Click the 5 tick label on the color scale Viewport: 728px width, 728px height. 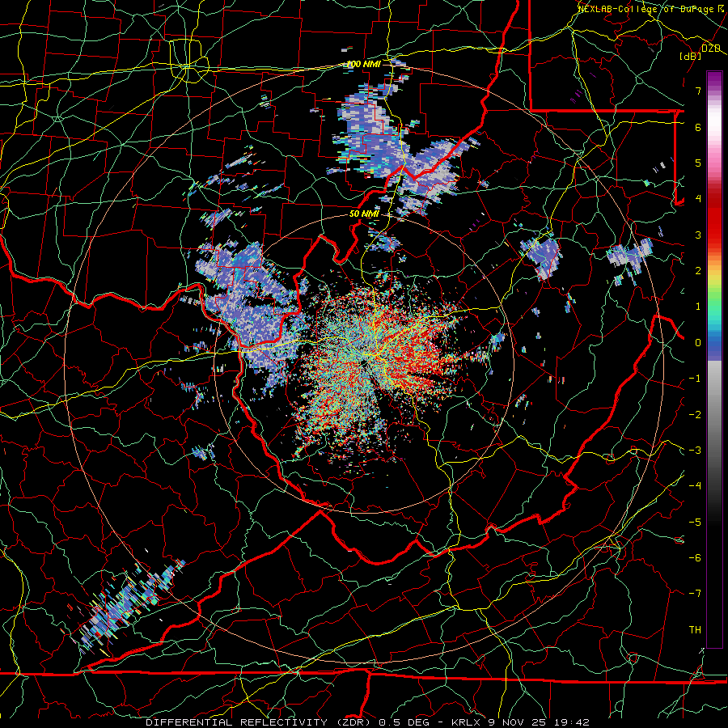click(698, 163)
